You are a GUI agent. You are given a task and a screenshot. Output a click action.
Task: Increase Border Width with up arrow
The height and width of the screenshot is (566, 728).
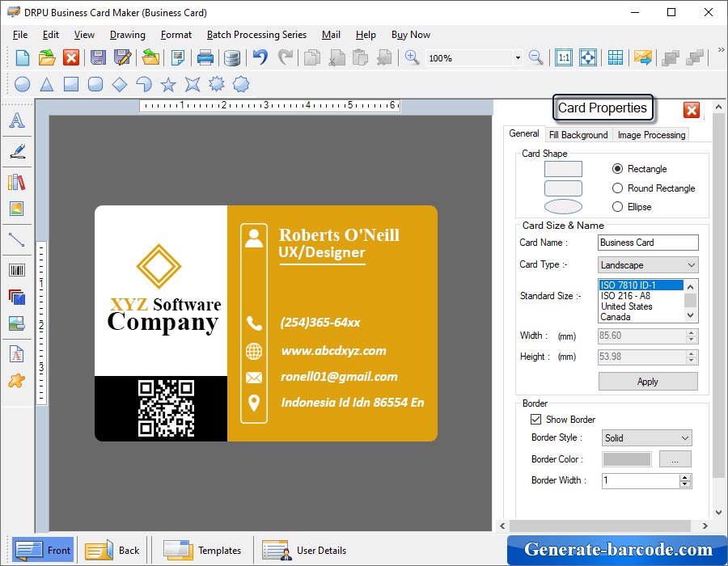click(685, 477)
